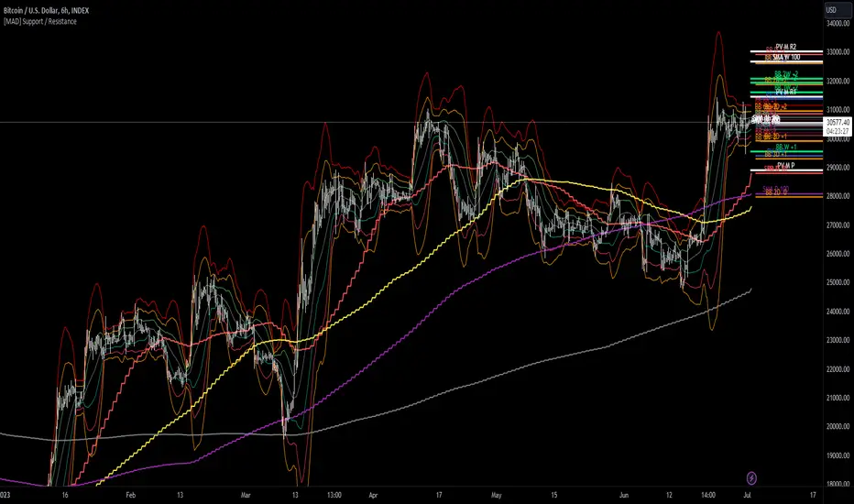
Task: Click the 21000.00 price axis value
Action: (x=838, y=399)
